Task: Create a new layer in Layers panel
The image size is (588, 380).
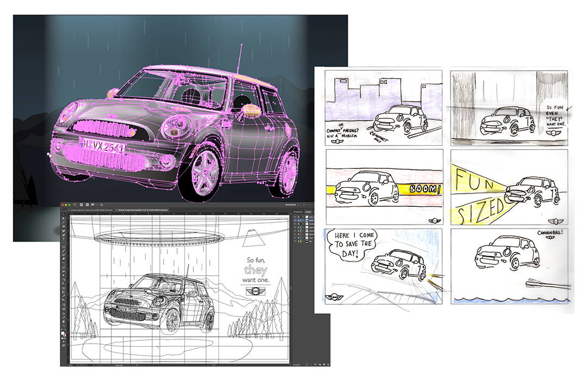Action: 323,364
